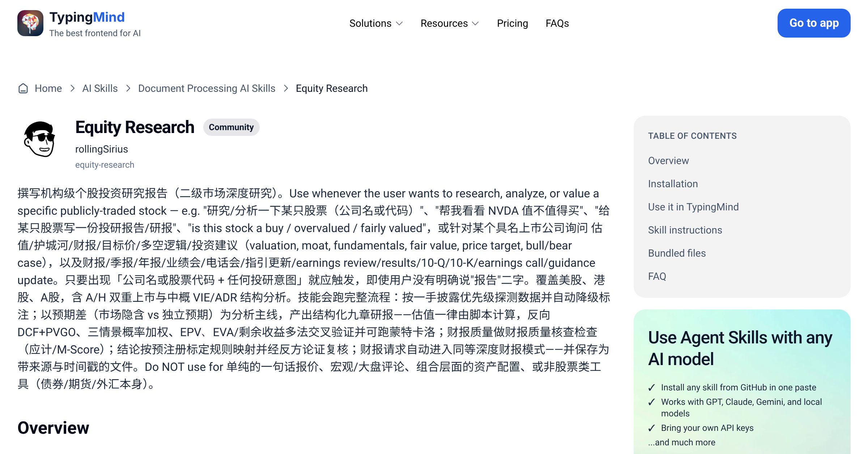Open AI Skills breadcrumb link
The image size is (868, 454).
click(100, 89)
